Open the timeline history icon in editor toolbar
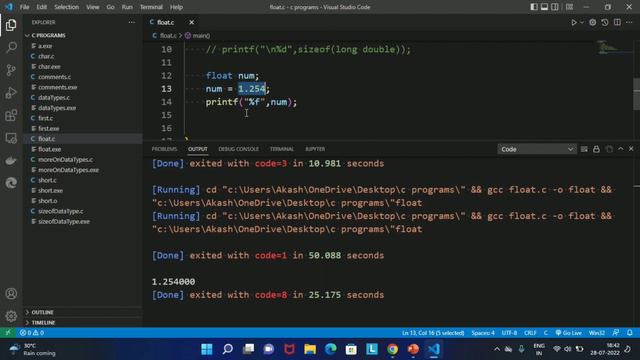This screenshot has height=360, width=640. 605,22
